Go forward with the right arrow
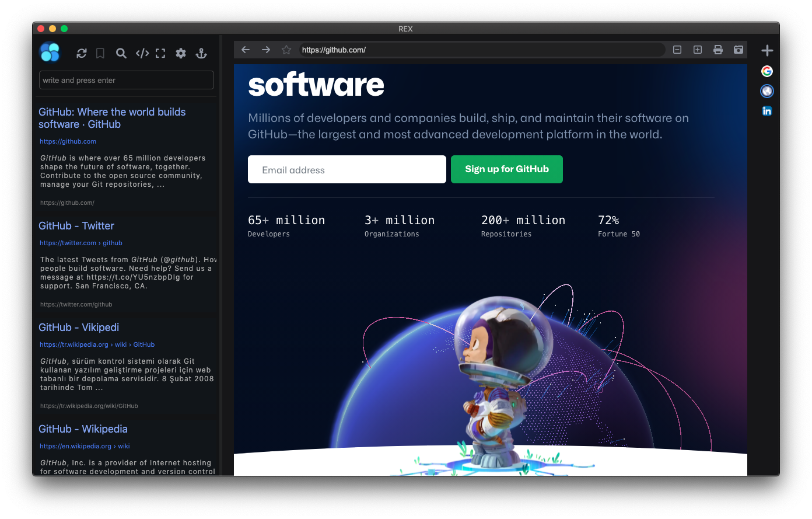Image resolution: width=812 pixels, height=519 pixels. pos(266,50)
